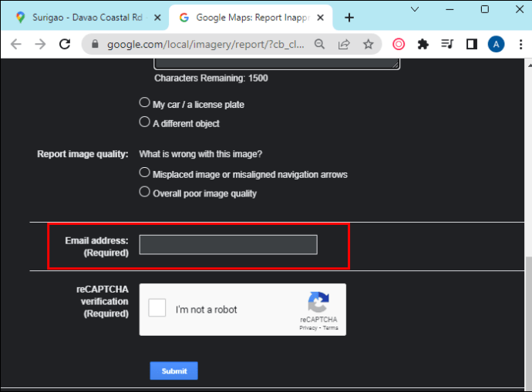Minimize the browser window

450,9
